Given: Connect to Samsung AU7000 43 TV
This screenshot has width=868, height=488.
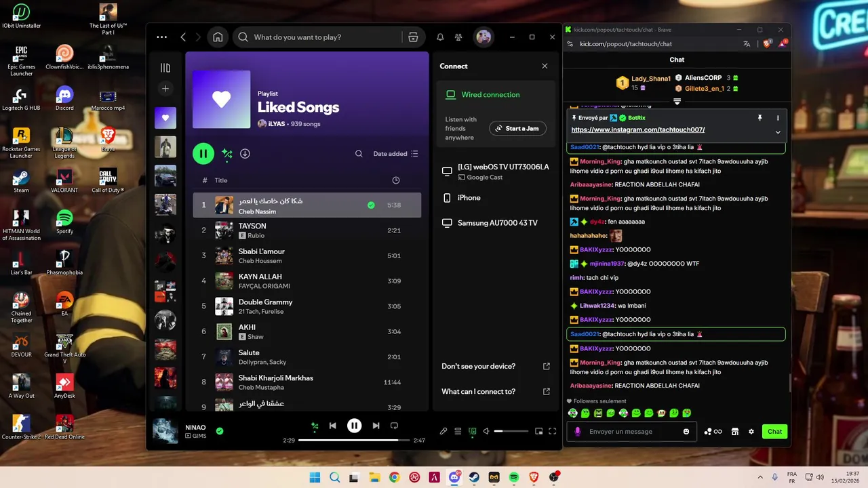Looking at the screenshot, I should tap(495, 223).
